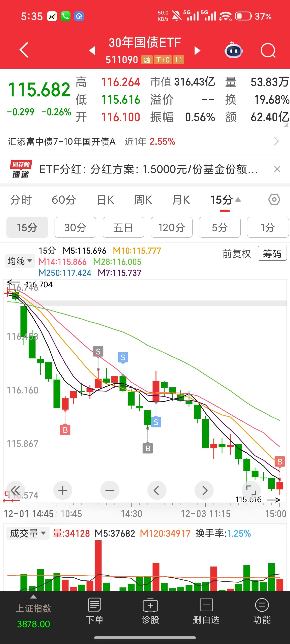The width and height of the screenshot is (290, 644).
Task: Choose the 30分 period option
Action: coord(75,227)
